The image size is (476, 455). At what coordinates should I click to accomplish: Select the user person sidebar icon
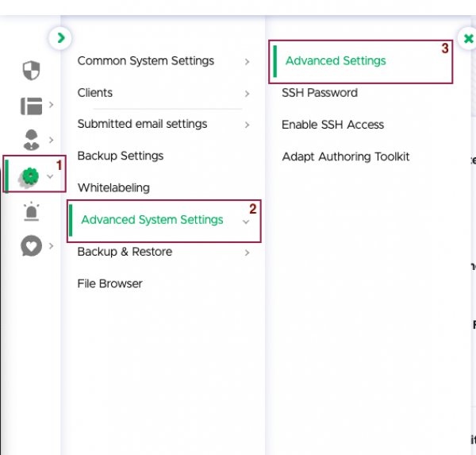click(31, 140)
